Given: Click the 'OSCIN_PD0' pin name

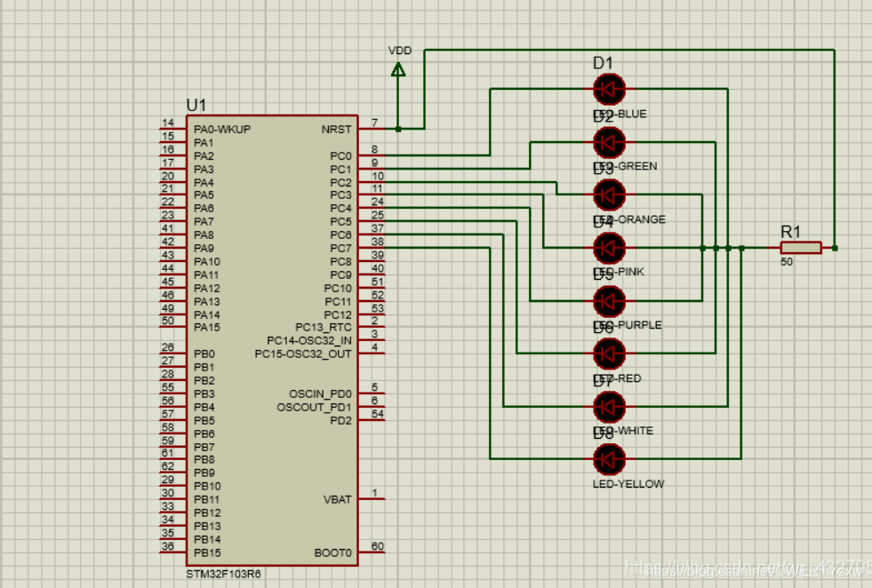Looking at the screenshot, I should click(x=320, y=394).
